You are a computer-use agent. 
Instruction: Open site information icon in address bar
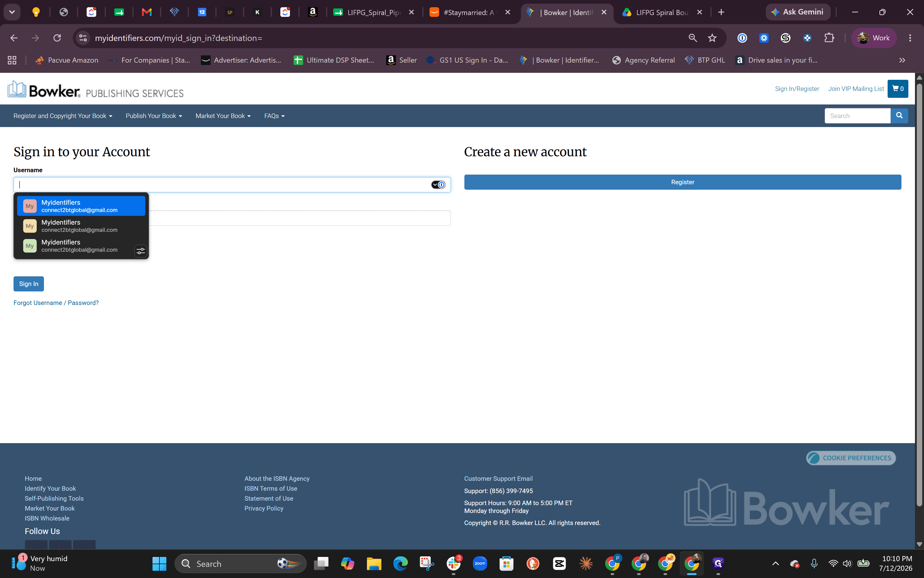pyautogui.click(x=83, y=38)
